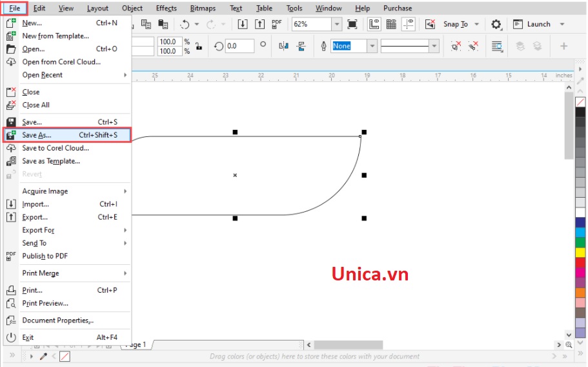The width and height of the screenshot is (588, 367).
Task: Toggle the lock ratio padlock icon
Action: (199, 47)
